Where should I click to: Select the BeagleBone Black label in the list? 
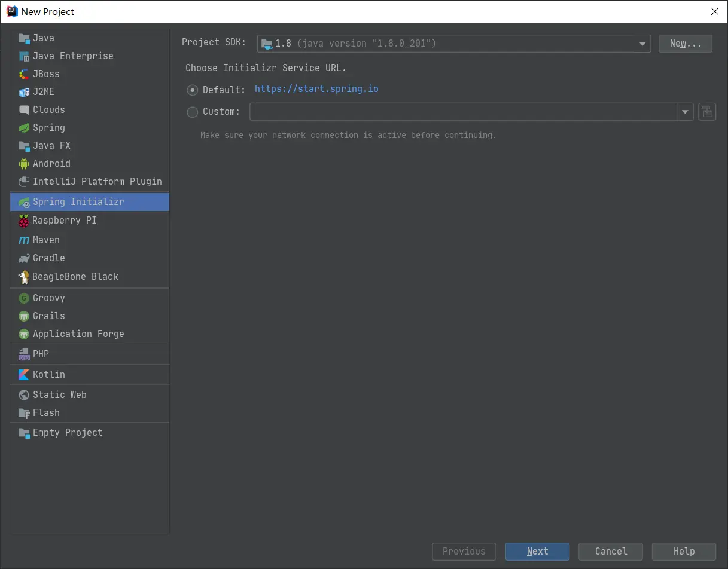75,277
